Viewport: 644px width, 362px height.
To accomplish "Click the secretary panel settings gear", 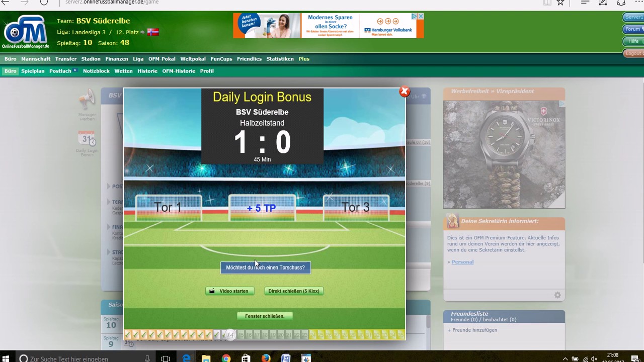I will [x=557, y=295].
